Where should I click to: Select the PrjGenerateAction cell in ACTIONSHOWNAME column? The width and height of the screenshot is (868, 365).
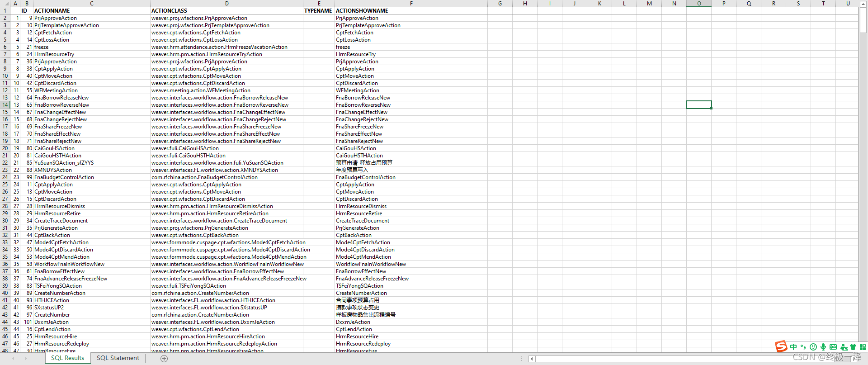[411, 228]
